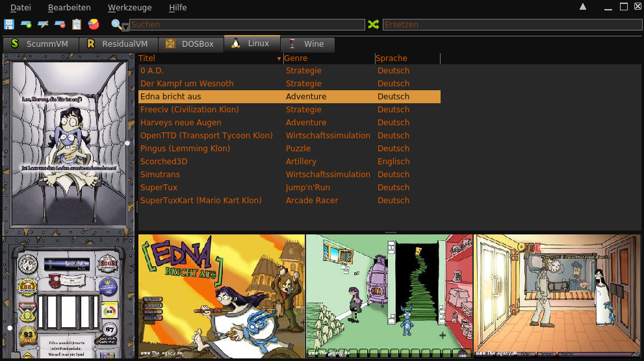This screenshot has width=644, height=361.
Task: Open the pie chart statistics icon
Action: 94,24
